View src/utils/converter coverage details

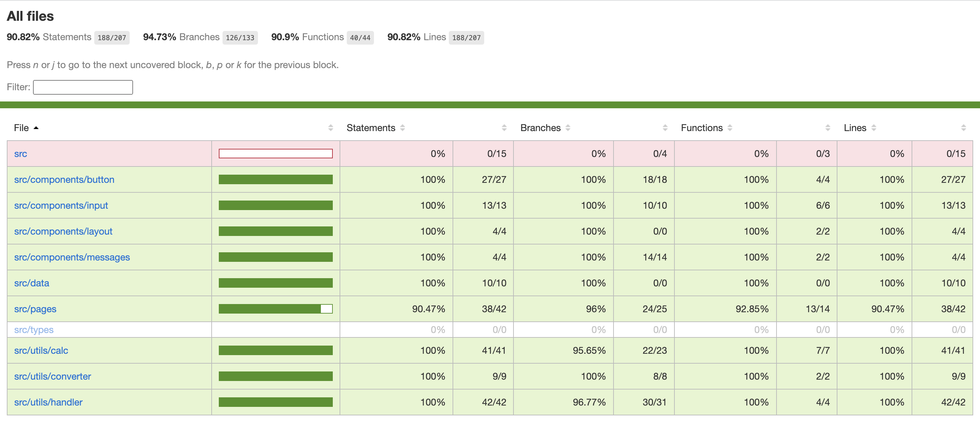coord(52,376)
